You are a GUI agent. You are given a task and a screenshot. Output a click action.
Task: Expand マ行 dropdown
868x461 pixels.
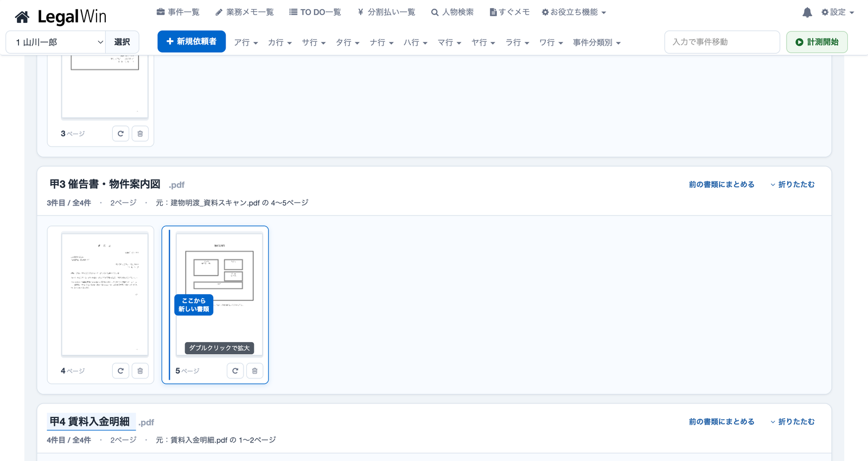[449, 42]
